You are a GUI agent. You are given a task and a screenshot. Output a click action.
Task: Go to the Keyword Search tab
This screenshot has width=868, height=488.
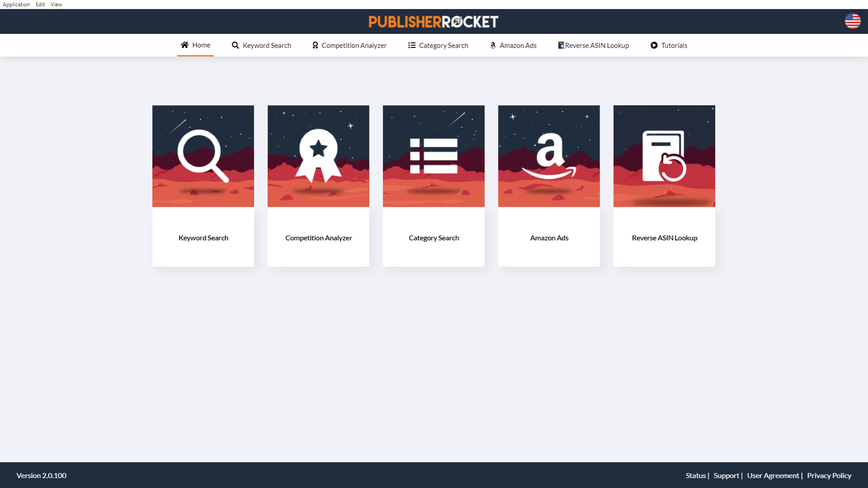[x=261, y=45]
